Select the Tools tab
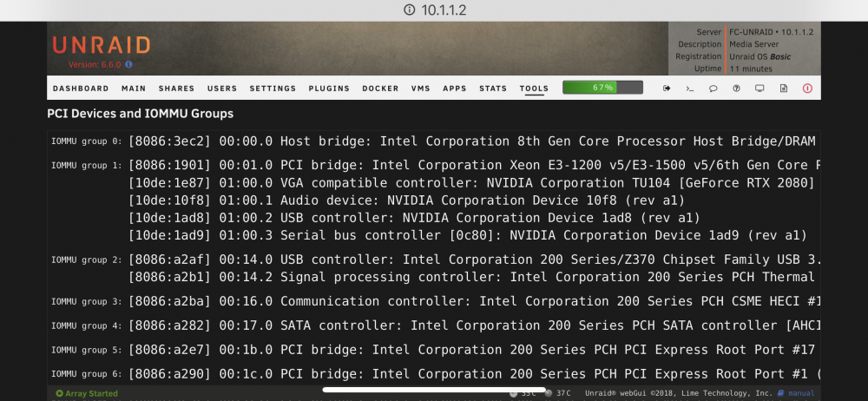The height and width of the screenshot is (401, 868). coord(534,88)
